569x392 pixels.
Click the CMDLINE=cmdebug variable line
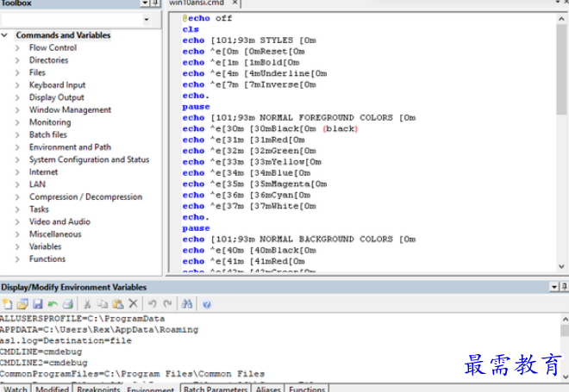[x=41, y=352]
